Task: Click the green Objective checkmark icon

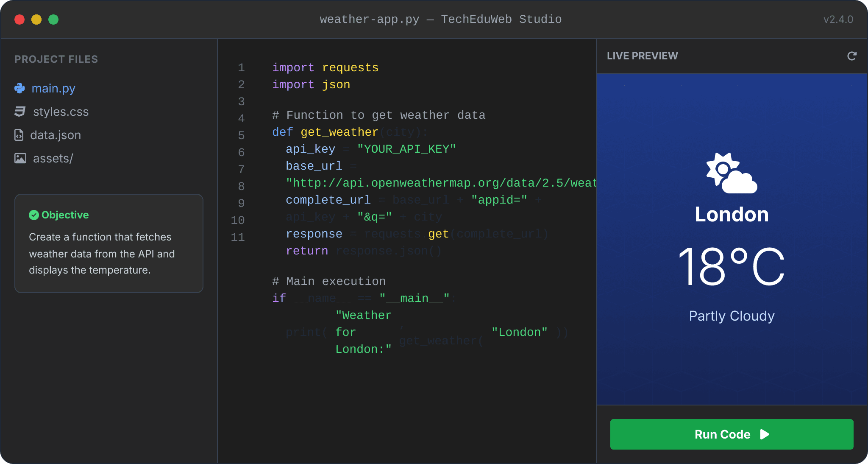Action: (x=34, y=215)
